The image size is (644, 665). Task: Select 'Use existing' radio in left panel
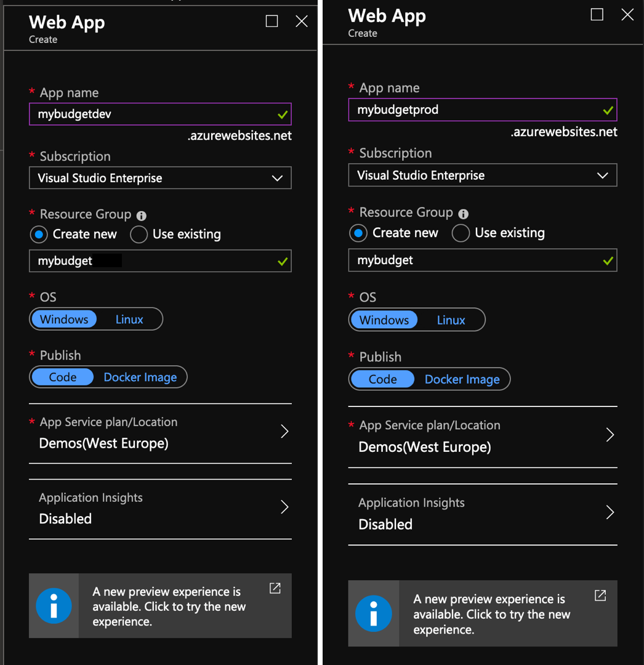pos(139,235)
